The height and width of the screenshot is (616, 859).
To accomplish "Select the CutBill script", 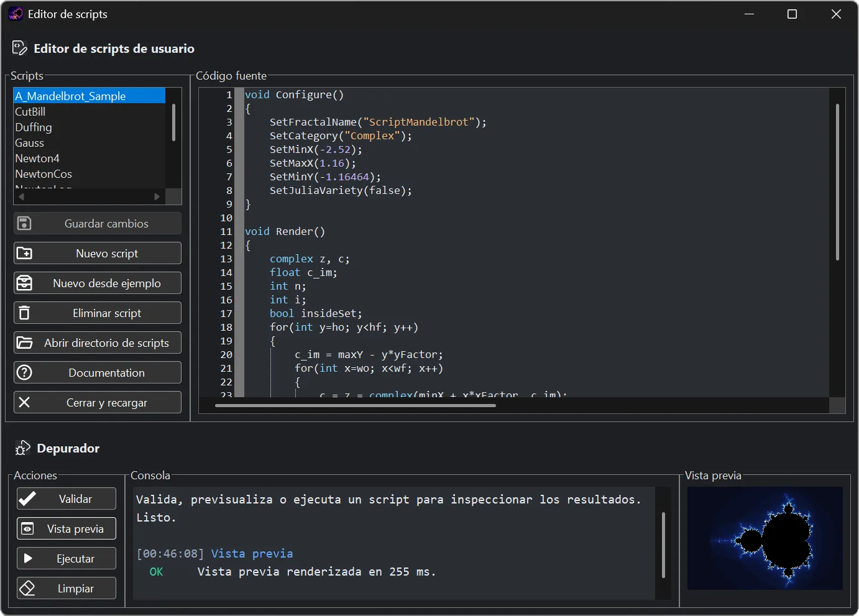I will pyautogui.click(x=90, y=111).
